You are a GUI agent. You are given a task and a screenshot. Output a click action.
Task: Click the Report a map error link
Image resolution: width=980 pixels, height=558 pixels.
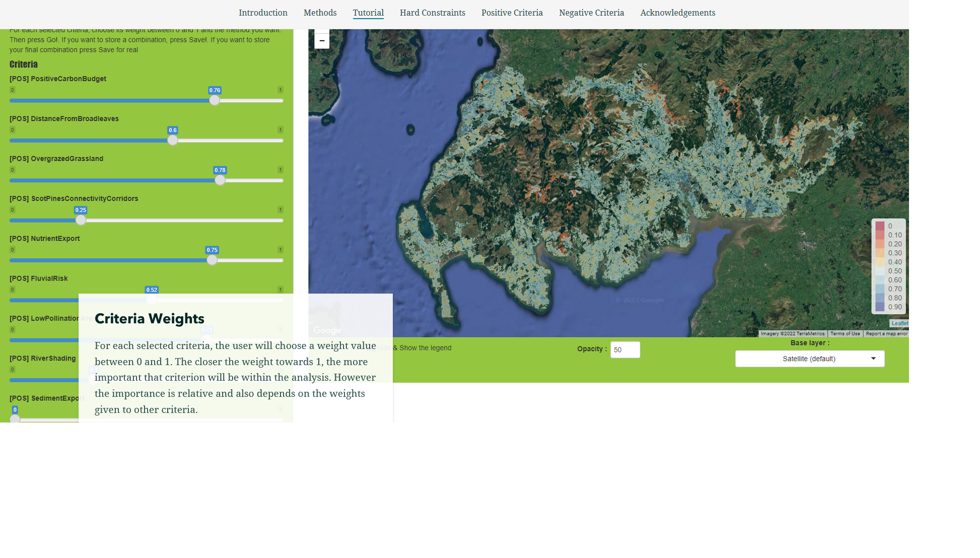tap(886, 333)
